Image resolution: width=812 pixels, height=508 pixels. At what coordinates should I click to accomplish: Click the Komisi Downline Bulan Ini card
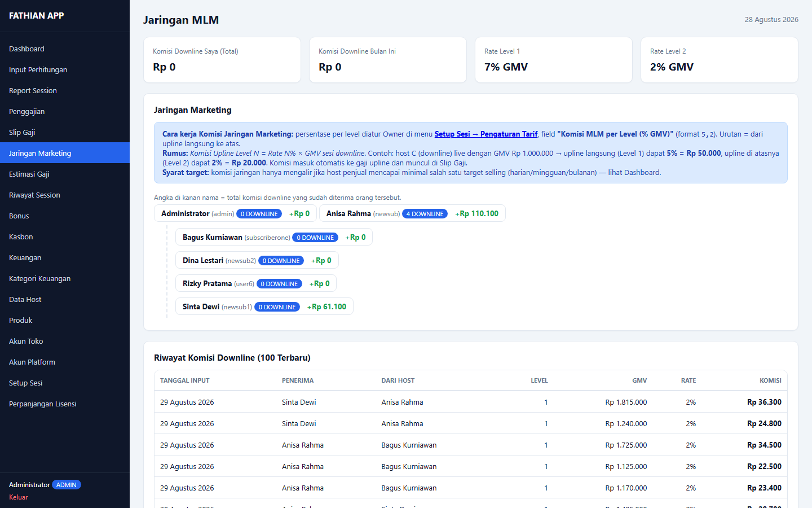pyautogui.click(x=388, y=60)
